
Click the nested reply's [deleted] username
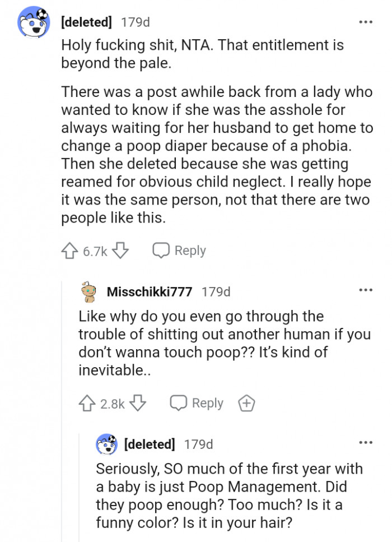(x=149, y=444)
